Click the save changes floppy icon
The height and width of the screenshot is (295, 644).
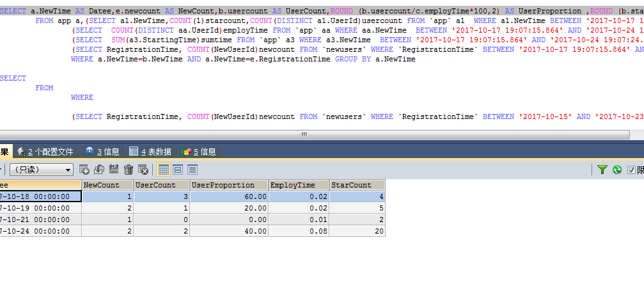tap(114, 170)
